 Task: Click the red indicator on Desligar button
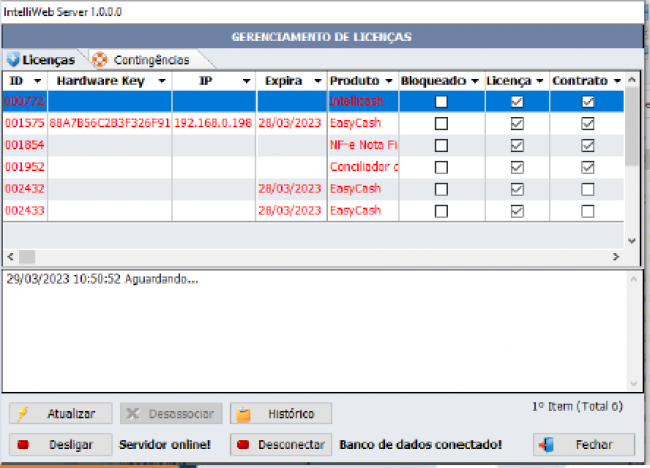[x=23, y=445]
